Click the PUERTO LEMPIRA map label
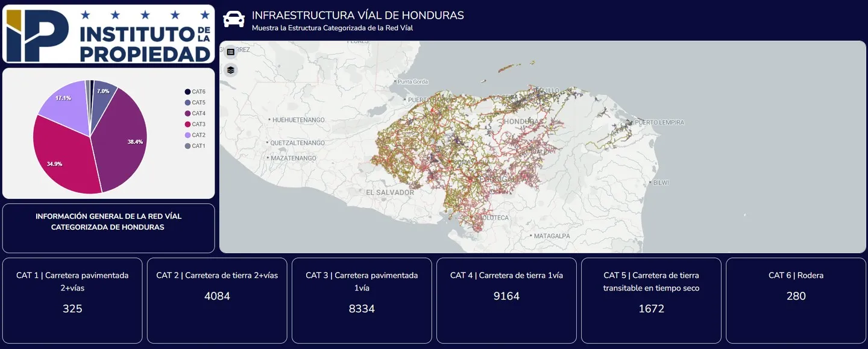868x349 pixels. 659,122
